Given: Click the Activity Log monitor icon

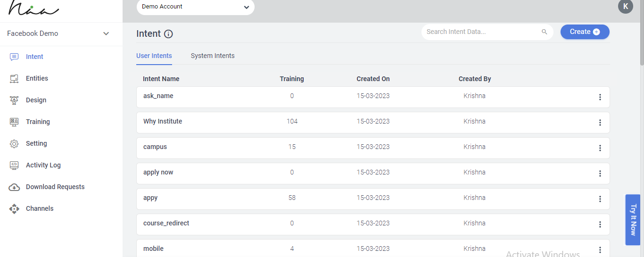Looking at the screenshot, I should [x=14, y=166].
